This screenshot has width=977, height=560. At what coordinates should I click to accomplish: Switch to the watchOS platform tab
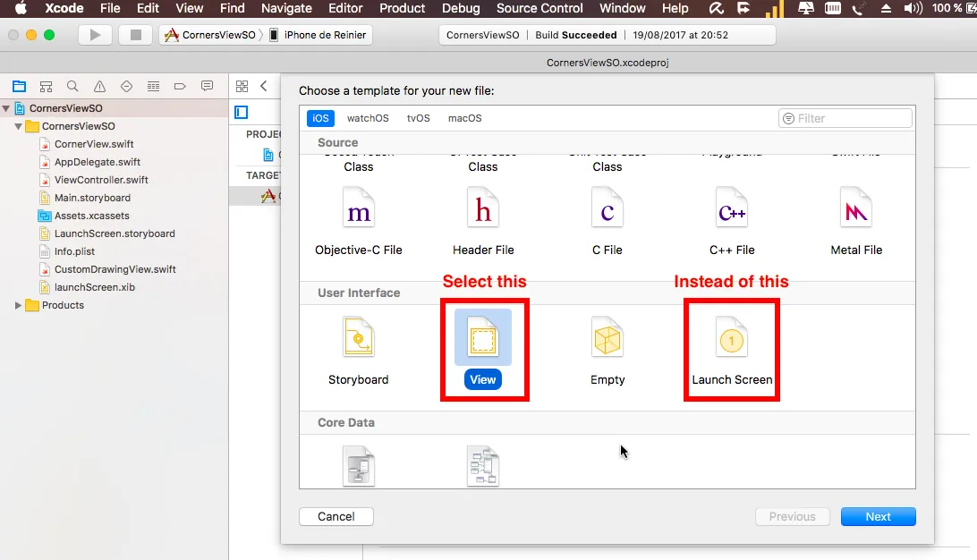click(x=368, y=118)
